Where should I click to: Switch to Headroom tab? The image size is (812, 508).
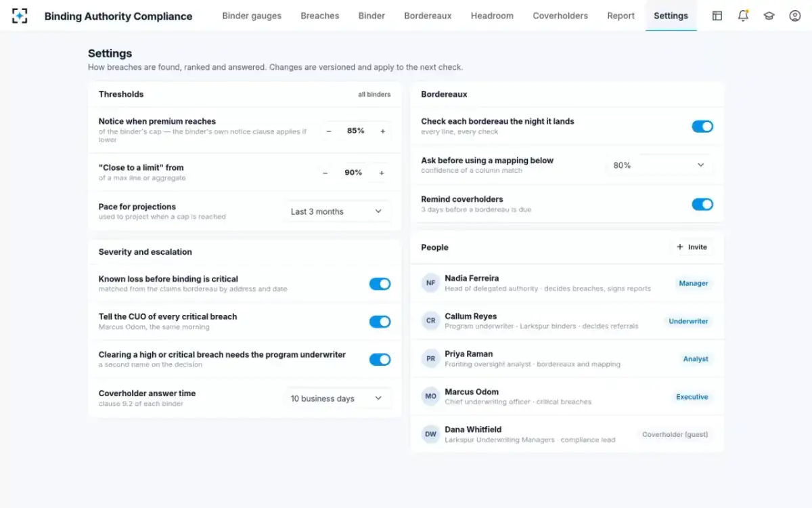coord(492,16)
